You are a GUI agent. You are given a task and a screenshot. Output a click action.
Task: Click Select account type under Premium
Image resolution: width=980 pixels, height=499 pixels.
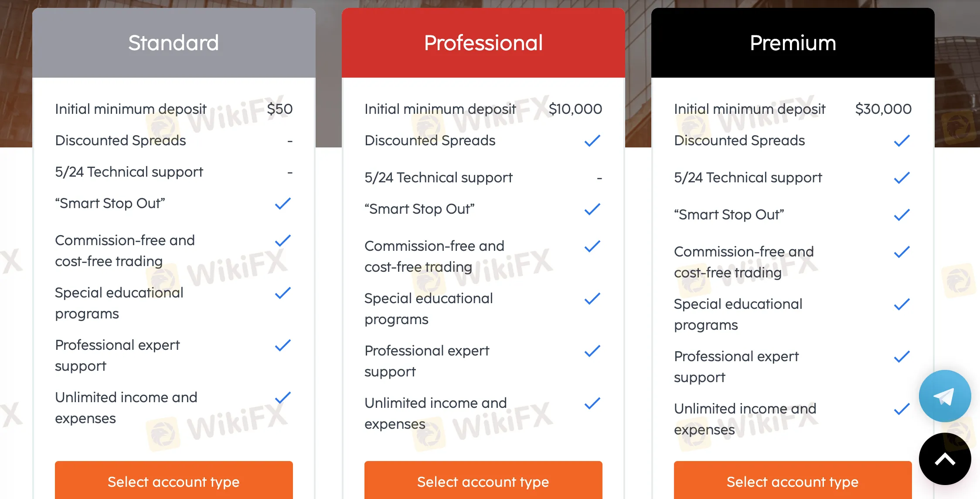click(792, 482)
